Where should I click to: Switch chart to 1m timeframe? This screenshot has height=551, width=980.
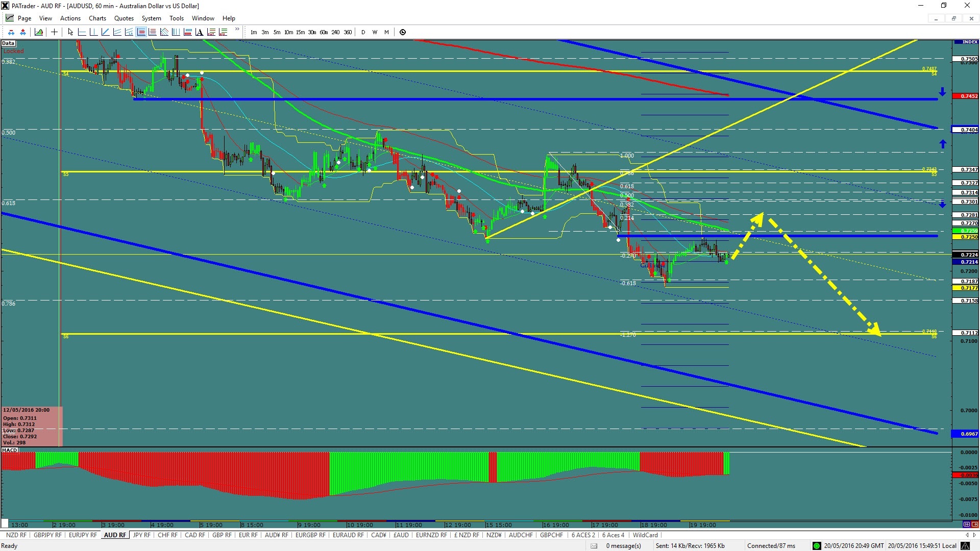click(254, 32)
